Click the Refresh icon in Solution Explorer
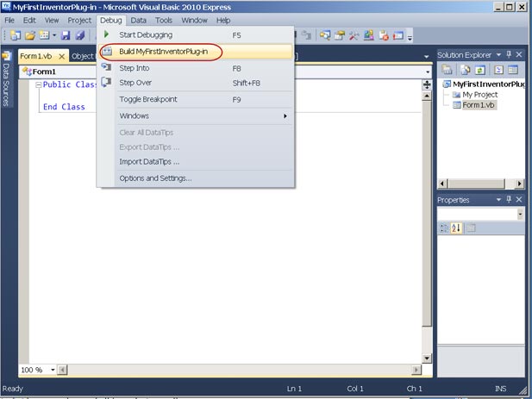Screen dimensions: 532x399 click(479, 70)
